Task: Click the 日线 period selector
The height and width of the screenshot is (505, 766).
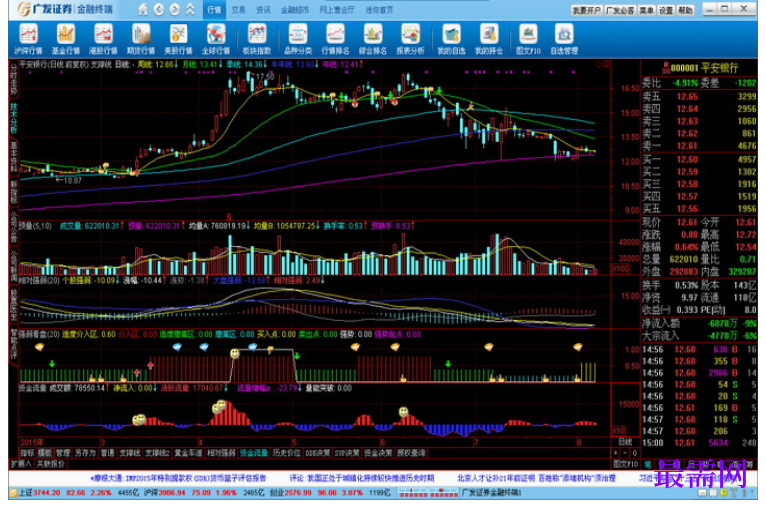Action: [x=625, y=442]
